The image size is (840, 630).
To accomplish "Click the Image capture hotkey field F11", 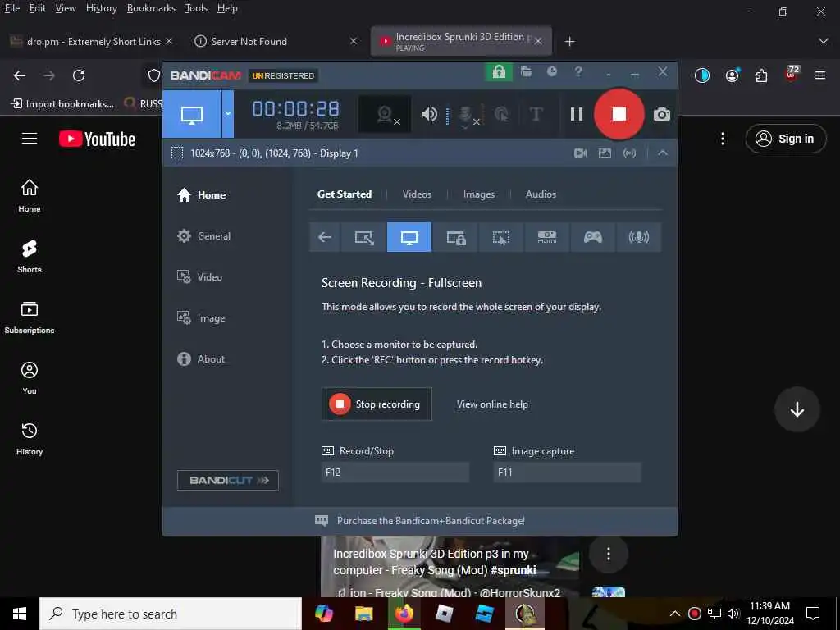I will tap(568, 472).
